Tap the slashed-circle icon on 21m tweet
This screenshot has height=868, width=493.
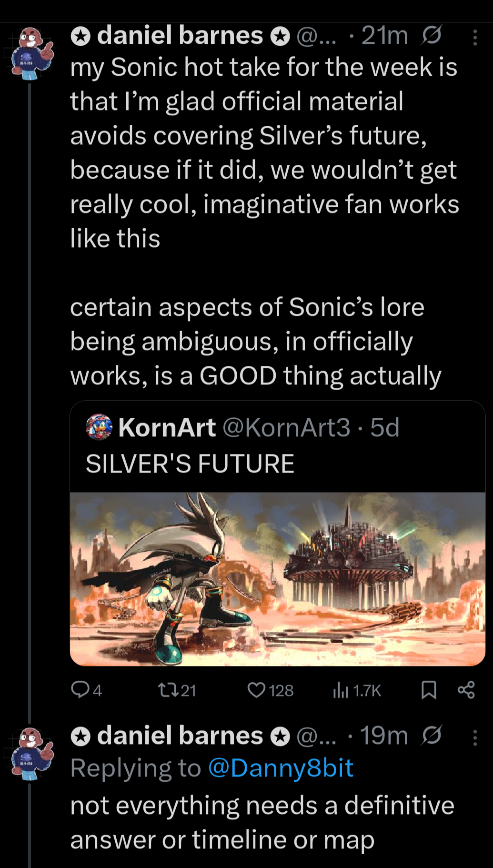pos(431,35)
